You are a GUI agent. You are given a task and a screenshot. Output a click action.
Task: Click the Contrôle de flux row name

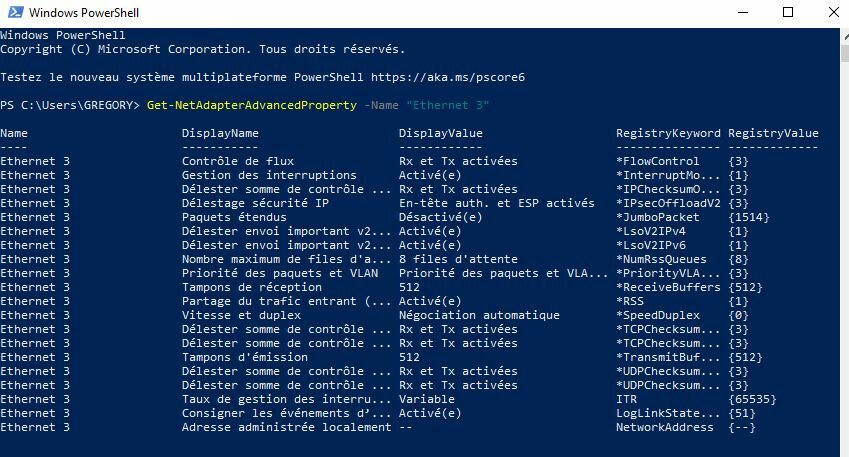point(237,161)
